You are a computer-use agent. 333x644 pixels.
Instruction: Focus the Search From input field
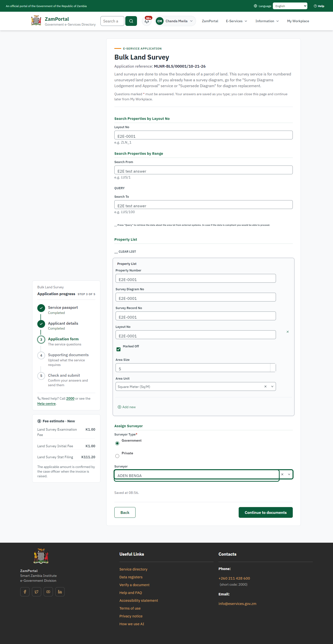[204, 170]
